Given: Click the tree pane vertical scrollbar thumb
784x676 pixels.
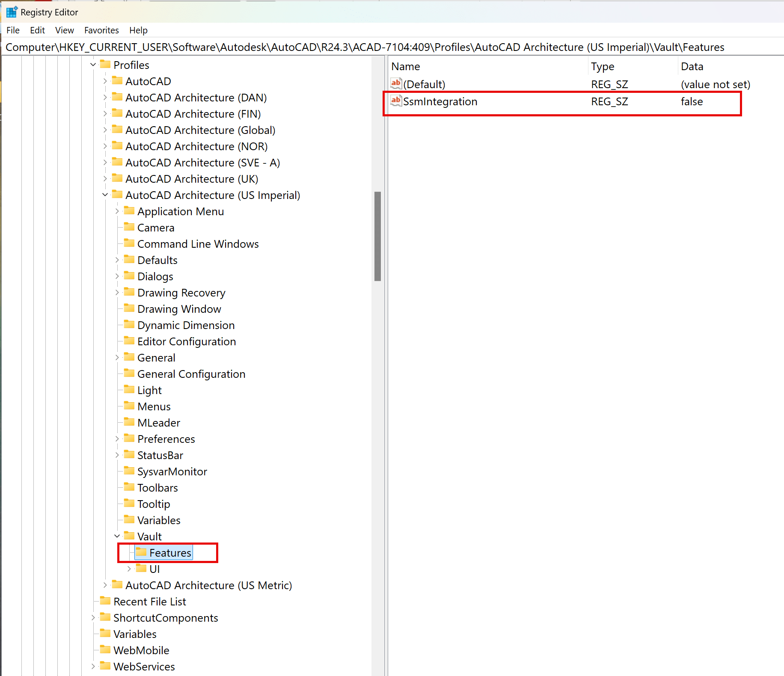Looking at the screenshot, I should 377,236.
